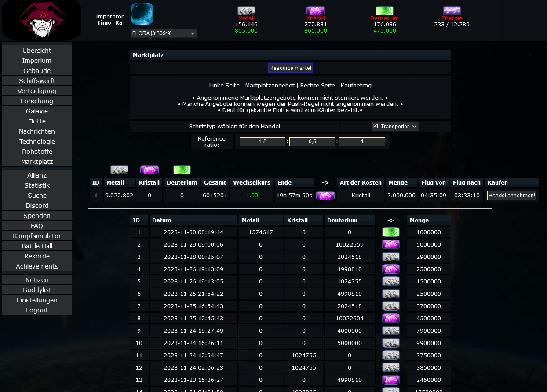
Task: Click the FLORA planet image
Action: click(142, 14)
